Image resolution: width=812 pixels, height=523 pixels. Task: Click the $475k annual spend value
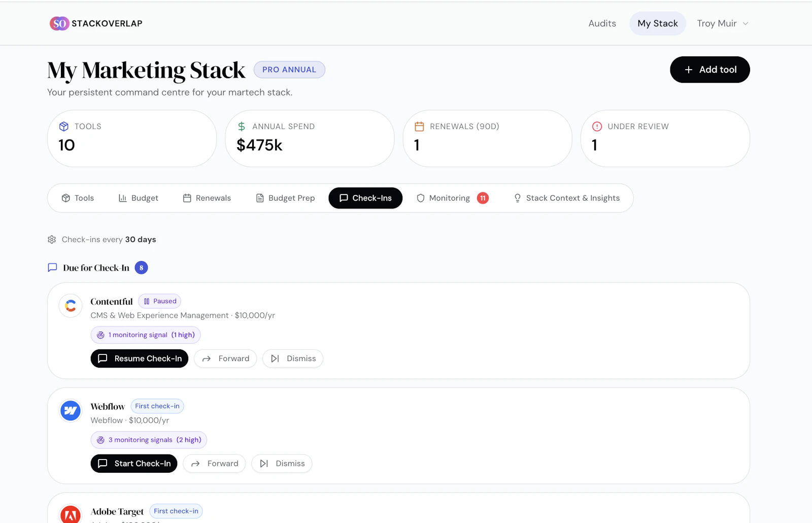click(x=259, y=145)
